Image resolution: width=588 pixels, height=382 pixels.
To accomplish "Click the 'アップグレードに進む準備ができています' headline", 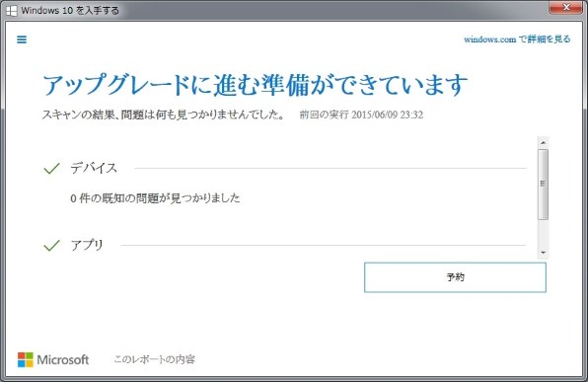I will pyautogui.click(x=255, y=84).
